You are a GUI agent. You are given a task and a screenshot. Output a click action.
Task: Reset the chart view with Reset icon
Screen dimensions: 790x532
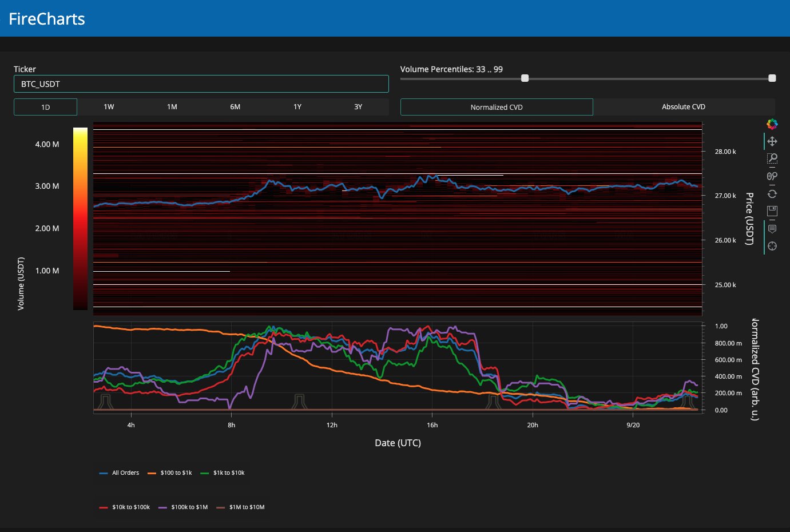click(x=772, y=194)
